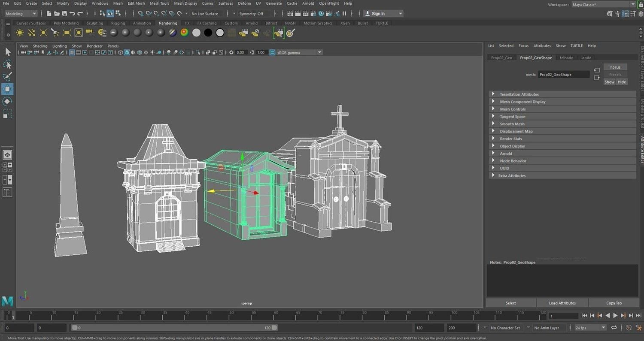Screen dimensions: 644x341
Task: Click the ramp shader sphere icon on the shelf
Action: (x=185, y=33)
